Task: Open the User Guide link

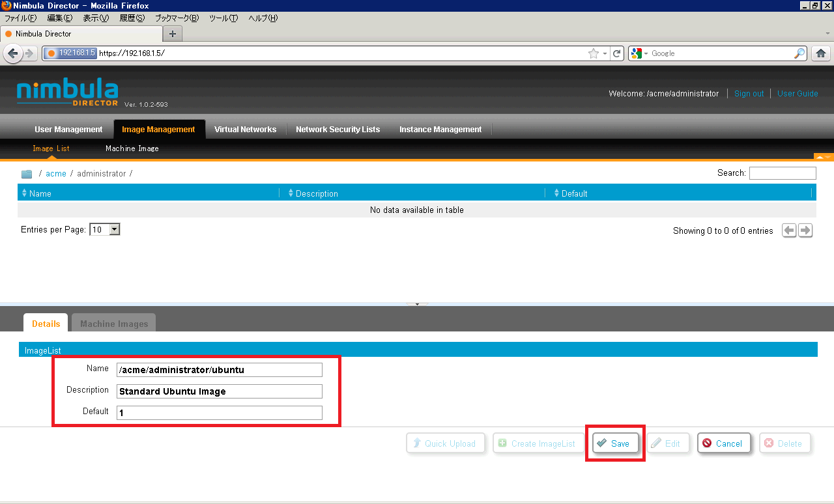Action: click(x=798, y=94)
